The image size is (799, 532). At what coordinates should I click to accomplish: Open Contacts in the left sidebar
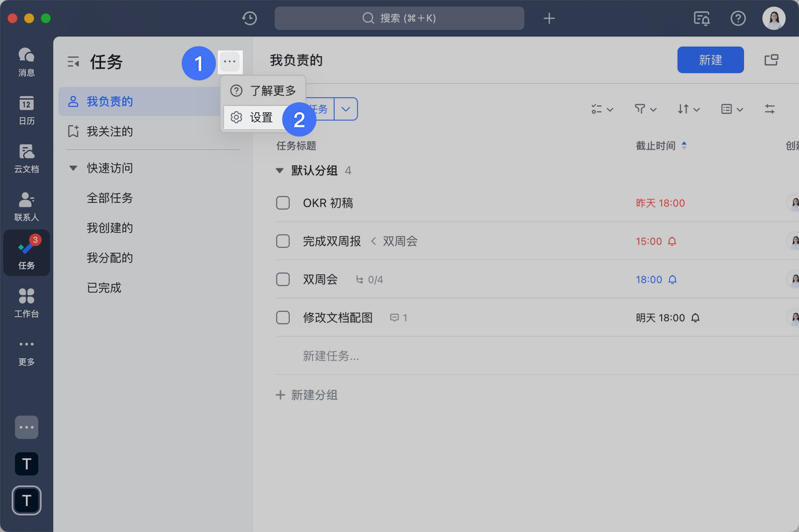coord(26,206)
